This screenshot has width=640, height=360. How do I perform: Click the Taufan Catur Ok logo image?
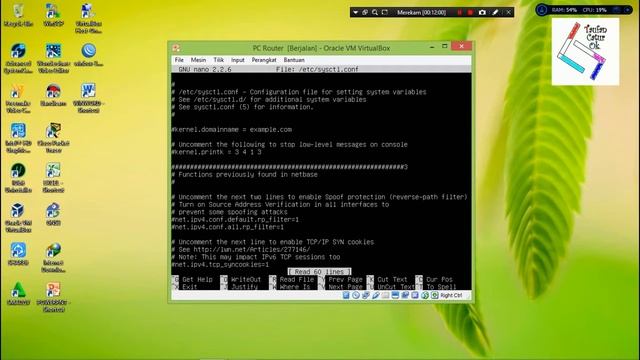[585, 52]
